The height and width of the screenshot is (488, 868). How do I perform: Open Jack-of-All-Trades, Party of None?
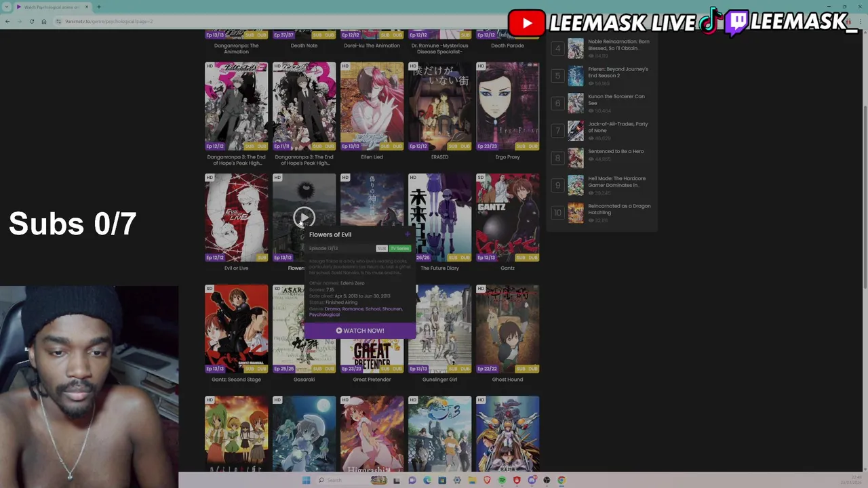tap(618, 127)
